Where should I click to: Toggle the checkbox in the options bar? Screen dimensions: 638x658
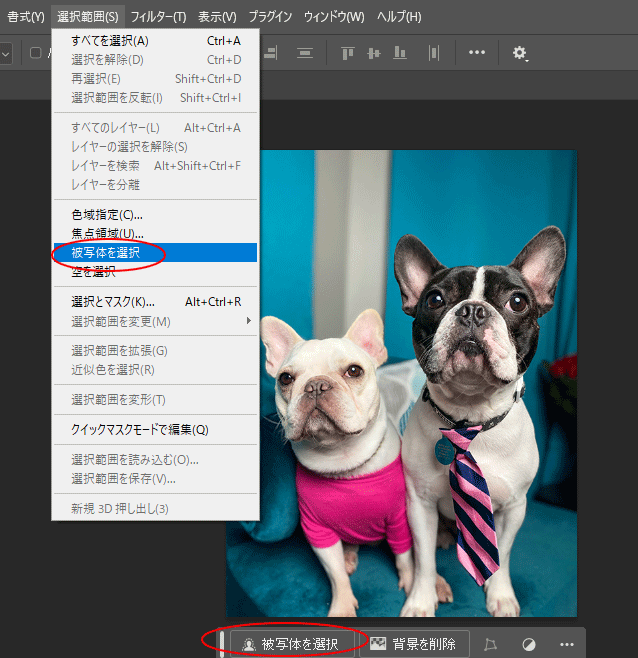coord(36,53)
